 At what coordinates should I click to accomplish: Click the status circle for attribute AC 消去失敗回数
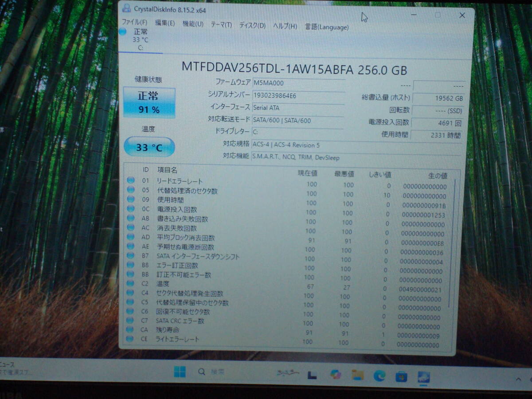(131, 227)
